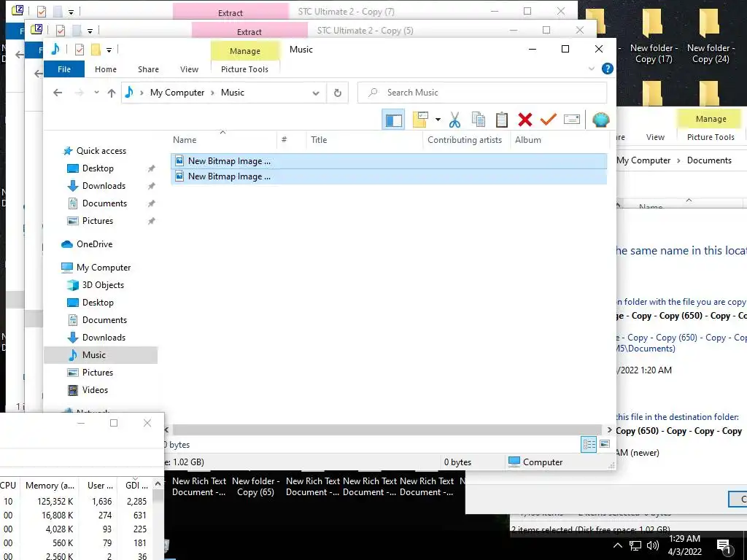Click the orange checkmark Properties icon

549,120
